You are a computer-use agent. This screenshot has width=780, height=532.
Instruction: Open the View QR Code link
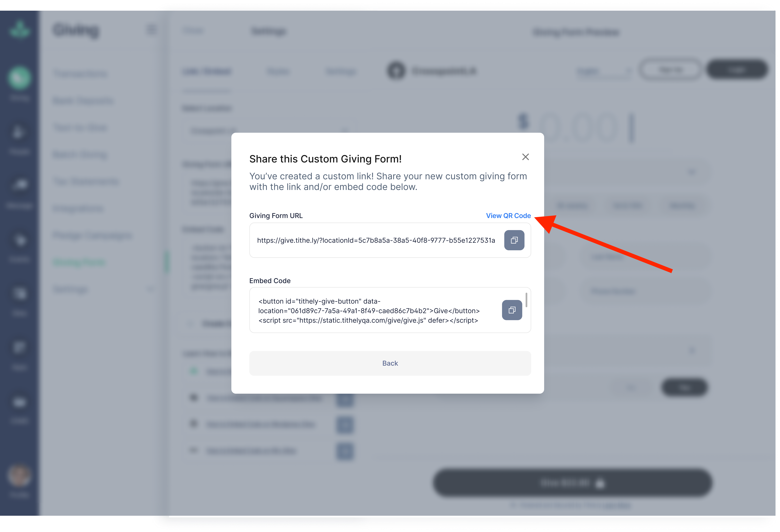[508, 216]
